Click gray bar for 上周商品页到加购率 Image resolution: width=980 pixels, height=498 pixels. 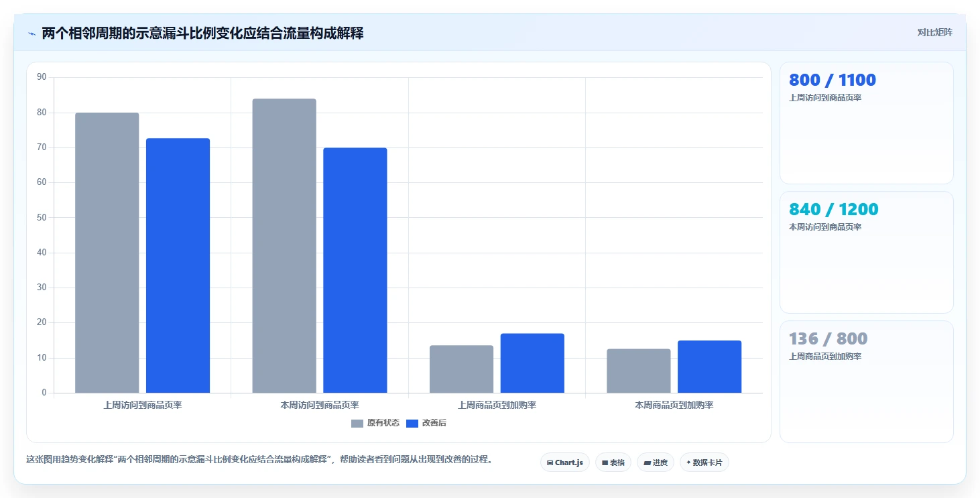pos(461,369)
